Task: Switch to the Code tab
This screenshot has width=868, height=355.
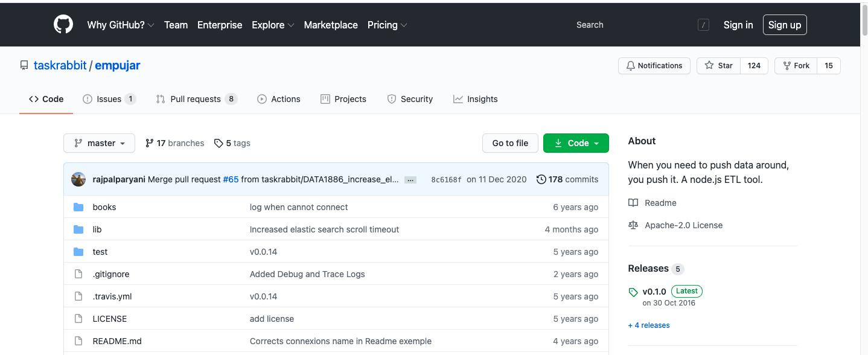Action: (46, 99)
